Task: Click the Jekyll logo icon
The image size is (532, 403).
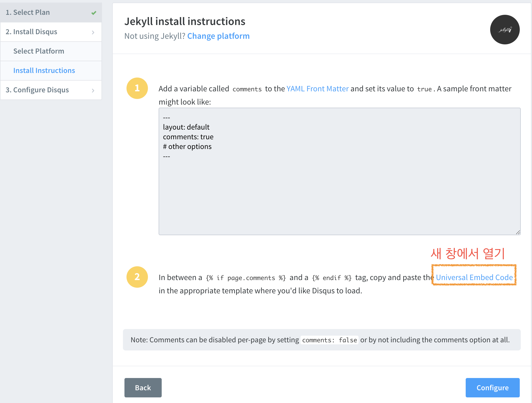Action: coord(505,30)
